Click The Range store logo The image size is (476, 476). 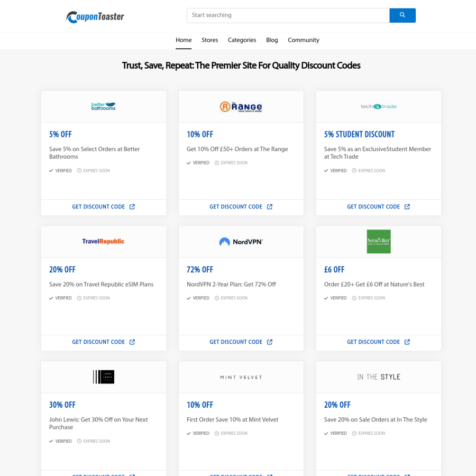(241, 106)
